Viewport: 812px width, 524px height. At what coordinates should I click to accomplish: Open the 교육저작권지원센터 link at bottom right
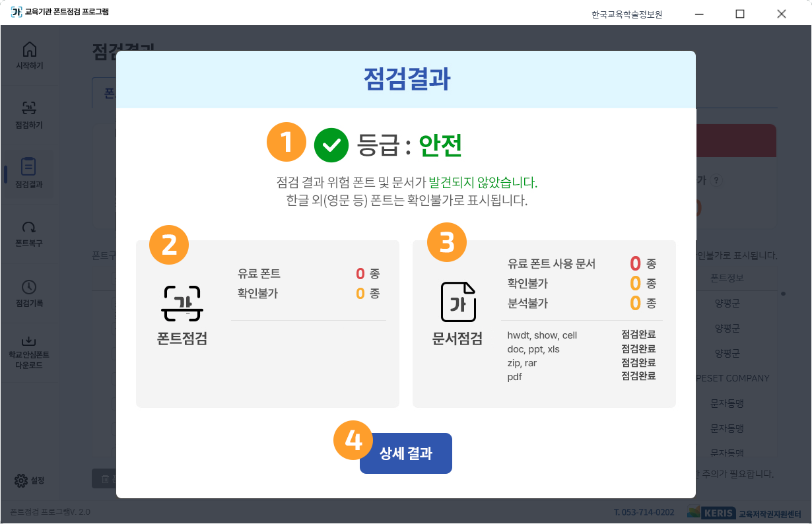[x=769, y=512]
